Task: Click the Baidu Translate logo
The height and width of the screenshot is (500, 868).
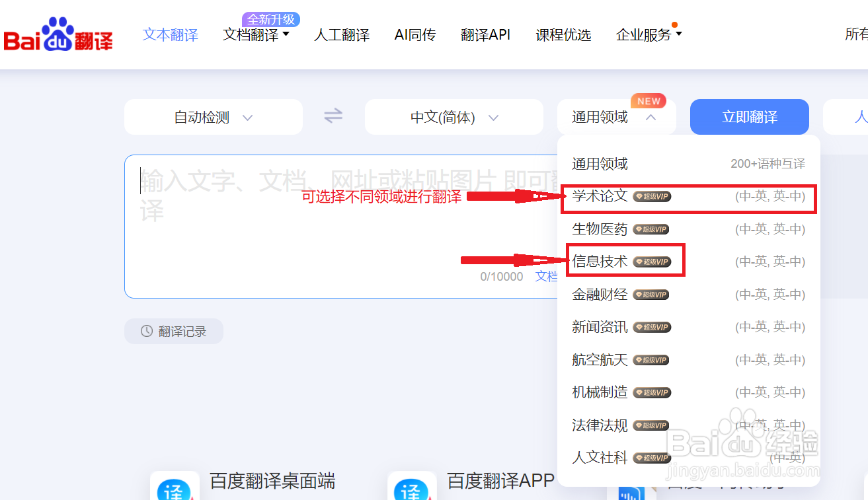Action: coord(58,34)
